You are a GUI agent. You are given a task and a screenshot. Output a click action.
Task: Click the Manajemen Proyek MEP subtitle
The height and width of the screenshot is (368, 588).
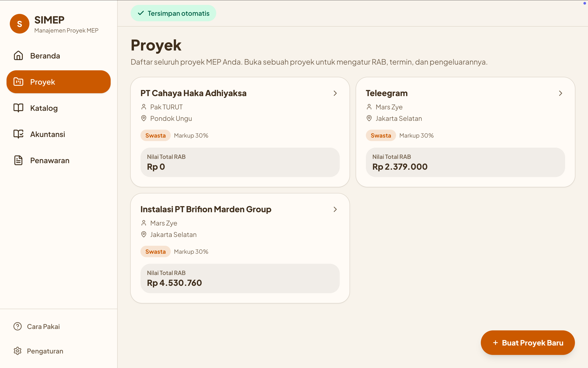coord(66,30)
